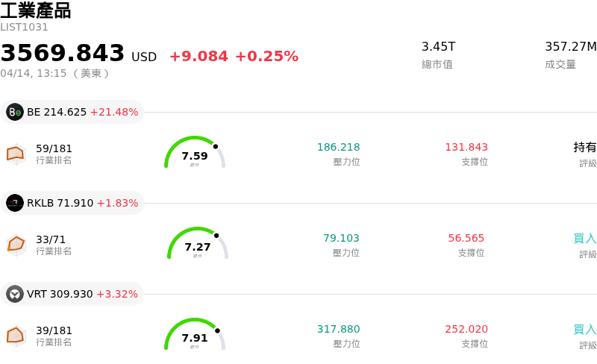This screenshot has height=364, width=597.
Task: Click RKLB's 買入 rating
Action: pyautogui.click(x=585, y=238)
